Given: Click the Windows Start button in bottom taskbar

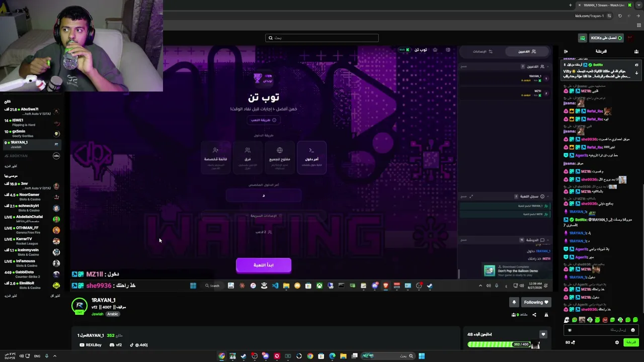Looking at the screenshot, I should coord(422,356).
